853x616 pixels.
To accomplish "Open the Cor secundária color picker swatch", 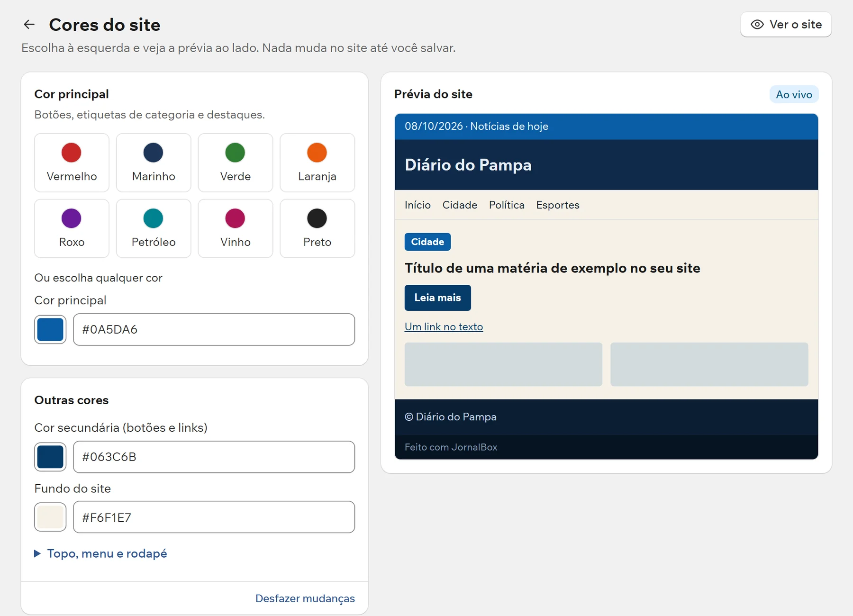I will coord(50,457).
